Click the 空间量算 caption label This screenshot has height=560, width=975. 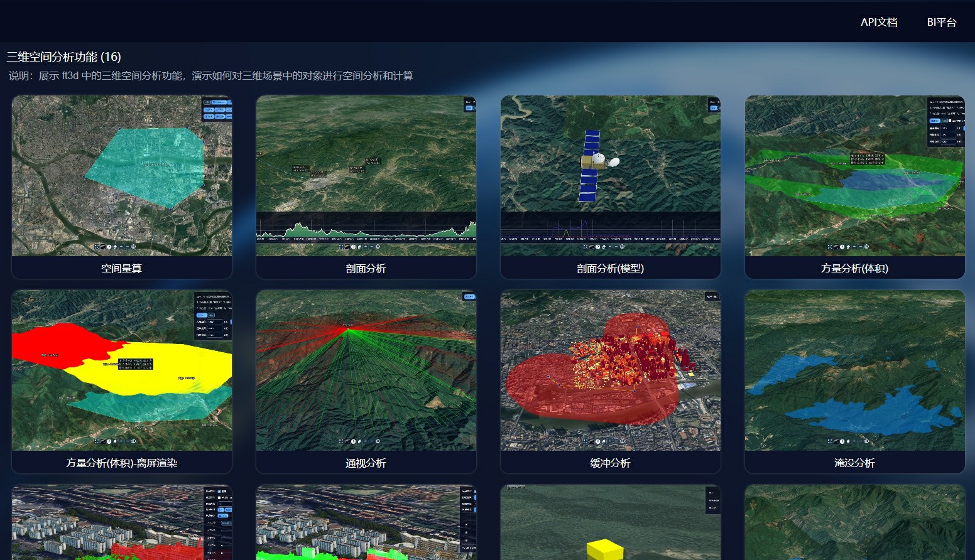(122, 268)
